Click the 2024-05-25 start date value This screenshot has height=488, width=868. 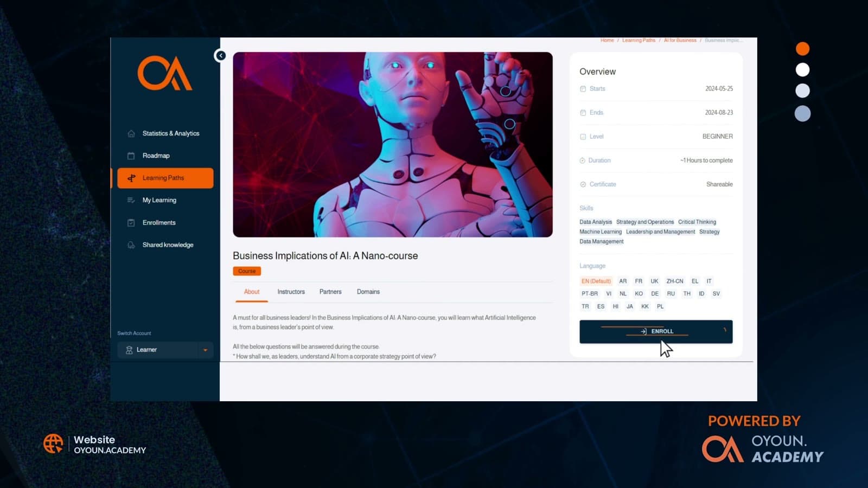click(719, 88)
